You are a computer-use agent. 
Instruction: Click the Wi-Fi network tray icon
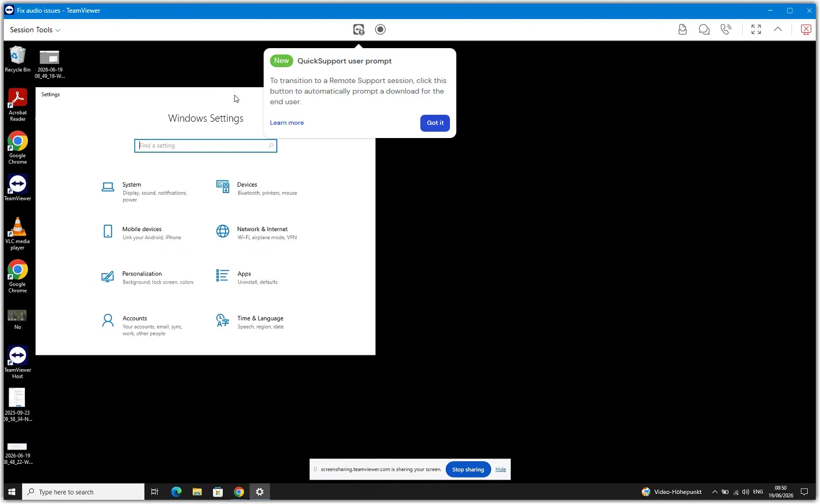tap(735, 492)
